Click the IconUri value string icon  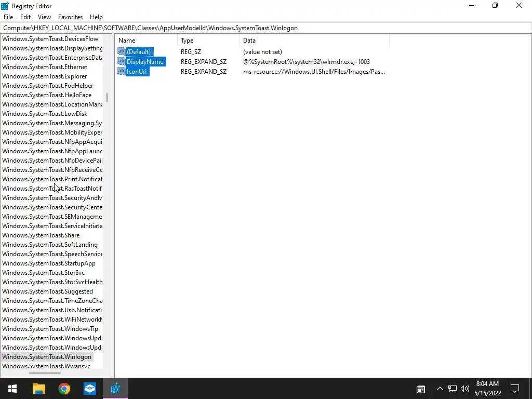(x=122, y=71)
